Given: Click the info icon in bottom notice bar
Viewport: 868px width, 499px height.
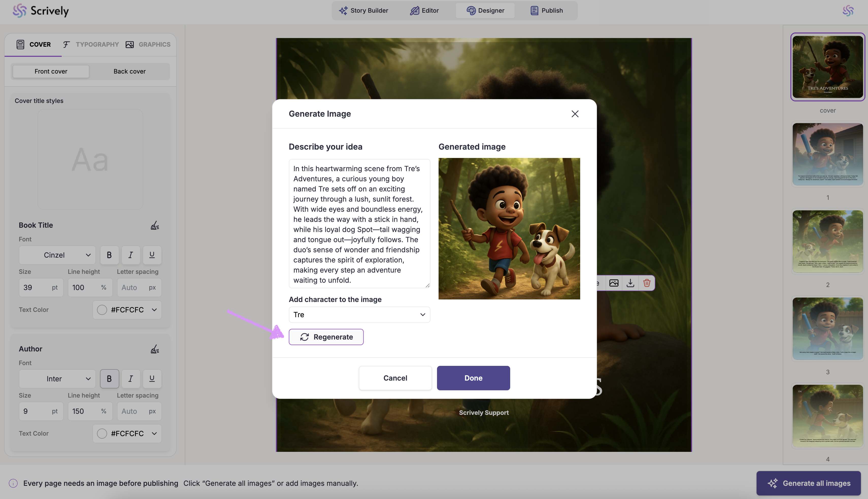Looking at the screenshot, I should [13, 483].
